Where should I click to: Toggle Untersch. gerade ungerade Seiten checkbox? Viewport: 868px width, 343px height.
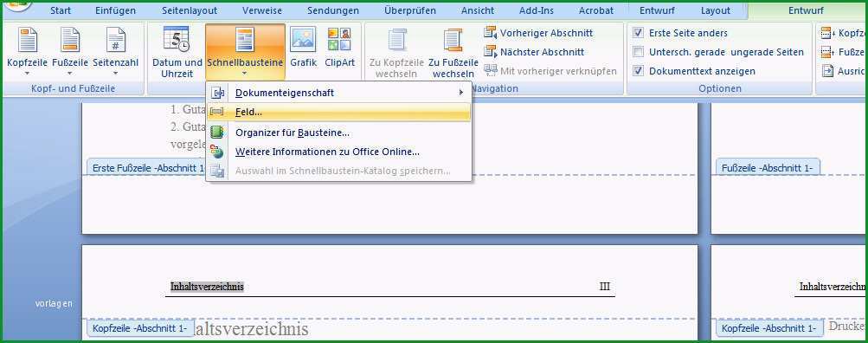639,52
